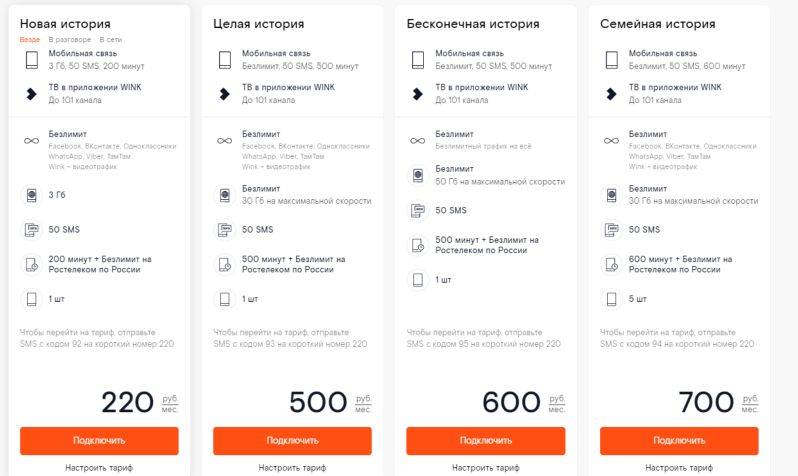This screenshot has width=798, height=476.
Task: Switch to the В разговоре tab
Action: pyautogui.click(x=70, y=39)
